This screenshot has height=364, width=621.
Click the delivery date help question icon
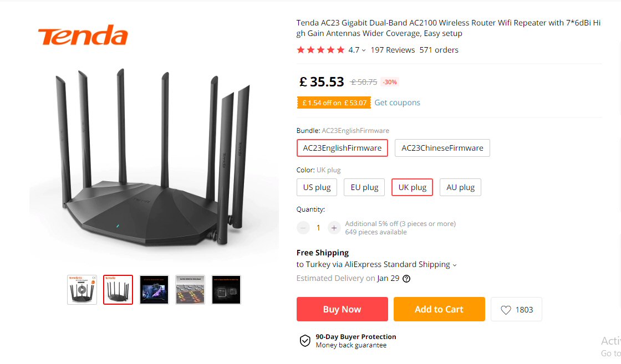coord(406,279)
